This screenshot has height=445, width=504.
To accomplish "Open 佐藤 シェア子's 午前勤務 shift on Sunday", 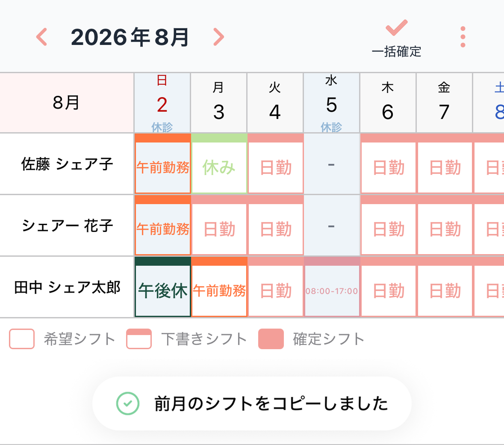I will (x=162, y=164).
